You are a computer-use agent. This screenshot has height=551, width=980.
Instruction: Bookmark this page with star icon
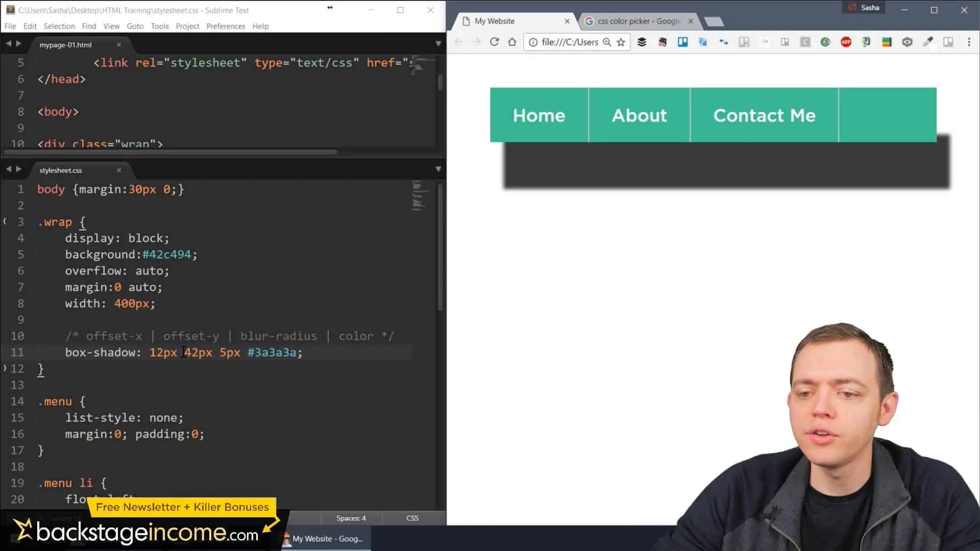point(621,42)
